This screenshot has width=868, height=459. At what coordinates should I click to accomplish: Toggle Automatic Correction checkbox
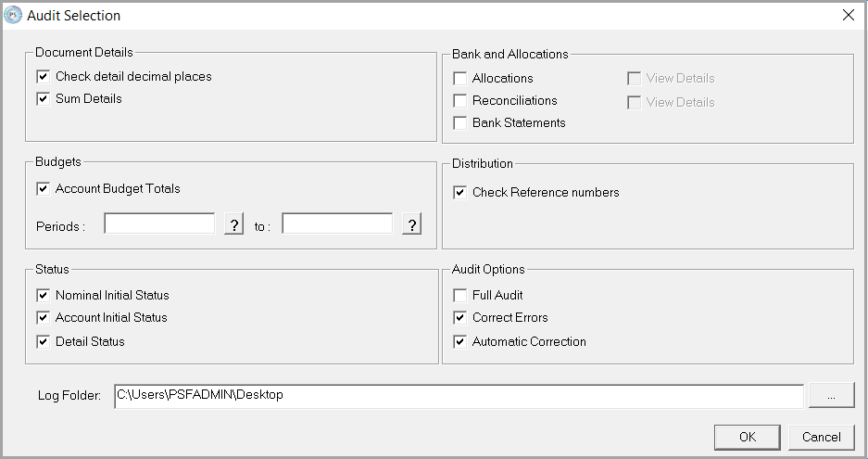(x=460, y=341)
